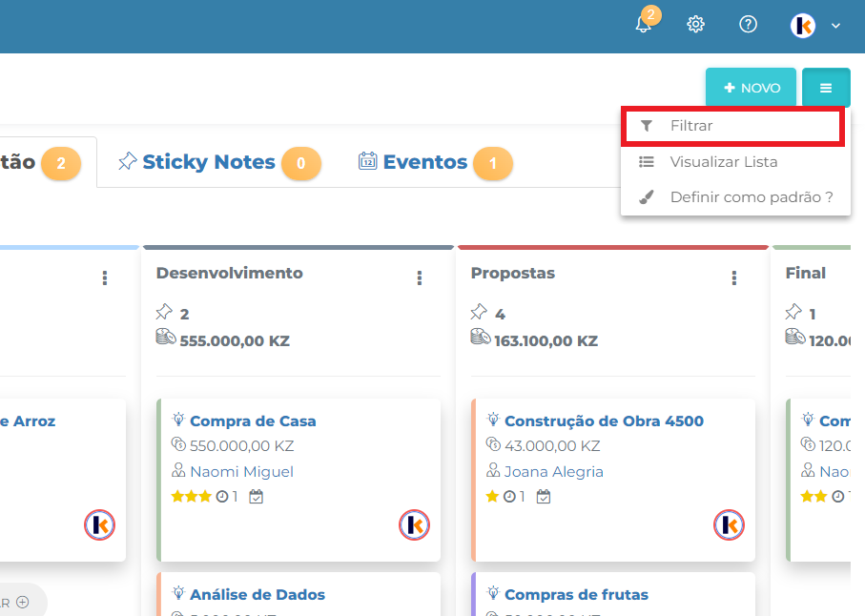
Task: Click owner avatar on Construção de Obra card
Action: tap(729, 525)
